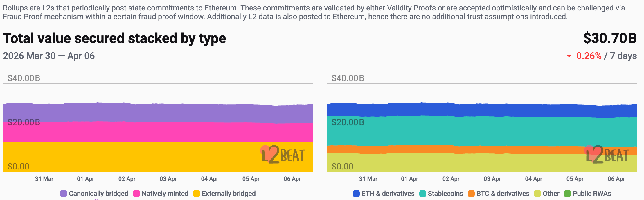Toggle the BTC & derivatives legend label
Viewport: 644px width, 200px height.
point(503,194)
